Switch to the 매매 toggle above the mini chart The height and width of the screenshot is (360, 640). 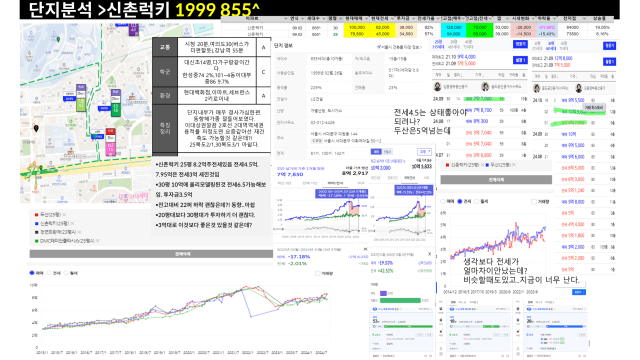[x=376, y=152]
